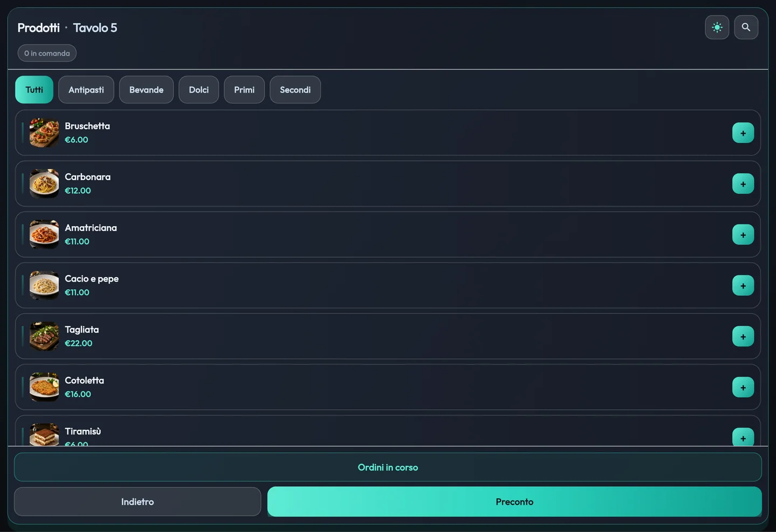The height and width of the screenshot is (532, 776).
Task: Switch to the Bevande category
Action: pos(146,90)
